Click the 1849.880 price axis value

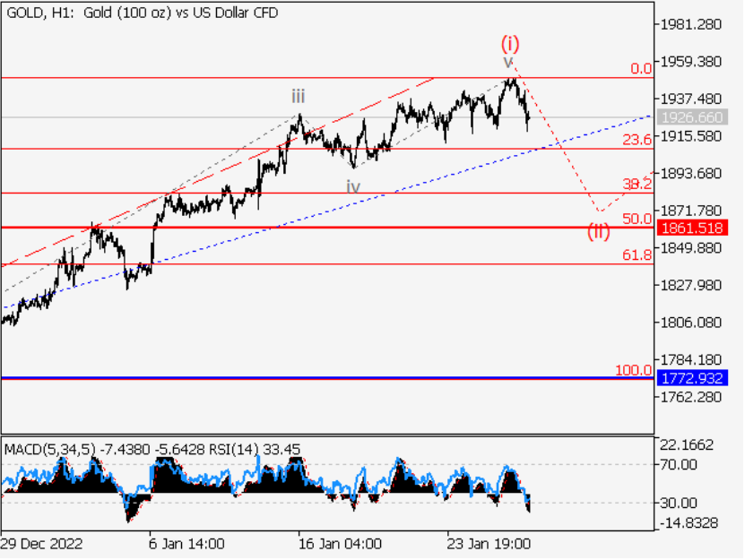(691, 248)
